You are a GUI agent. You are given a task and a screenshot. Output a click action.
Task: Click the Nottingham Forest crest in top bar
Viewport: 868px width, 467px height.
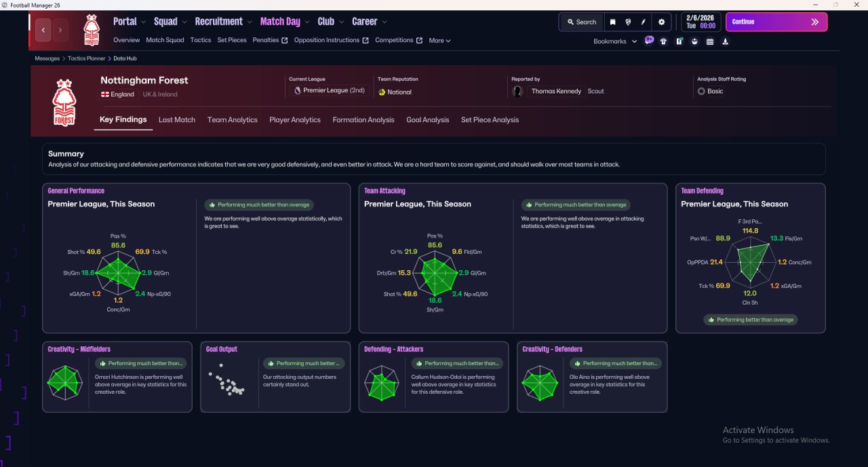91,30
